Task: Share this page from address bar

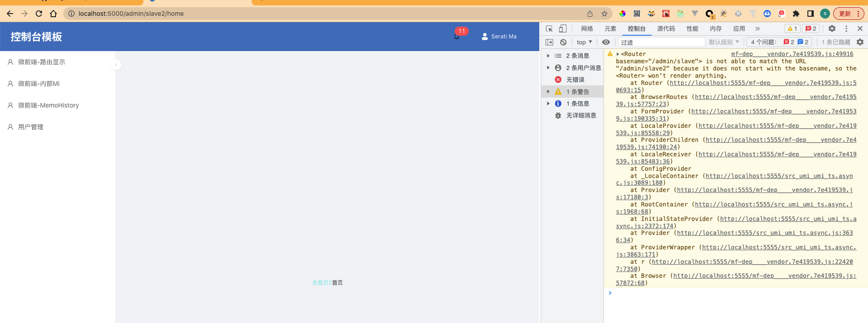Action: click(590, 14)
